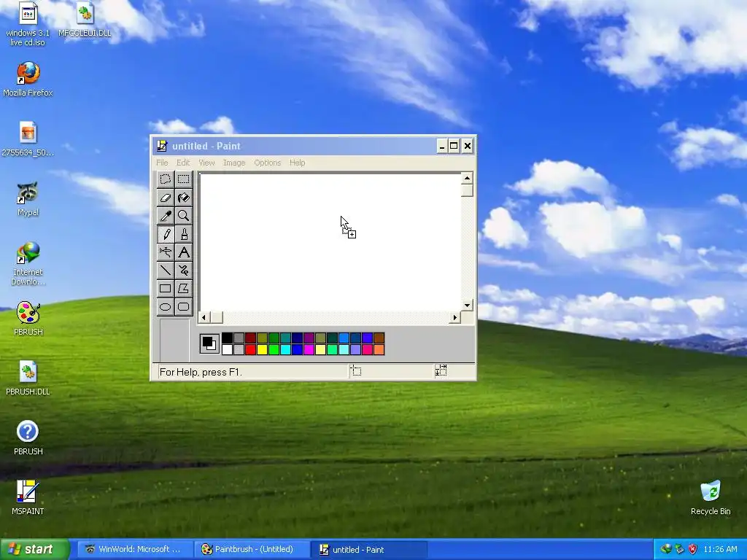Click the horizontal scroll left arrow
This screenshot has height=560, width=747.
204,317
